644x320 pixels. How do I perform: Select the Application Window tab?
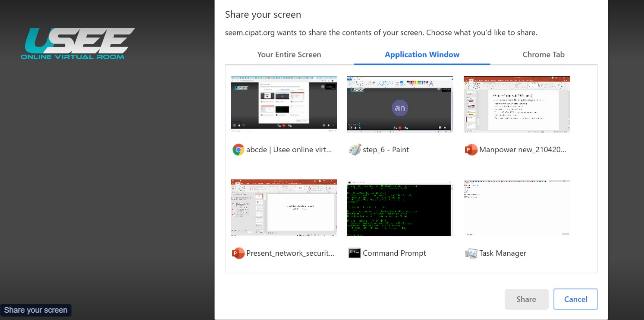(x=422, y=55)
